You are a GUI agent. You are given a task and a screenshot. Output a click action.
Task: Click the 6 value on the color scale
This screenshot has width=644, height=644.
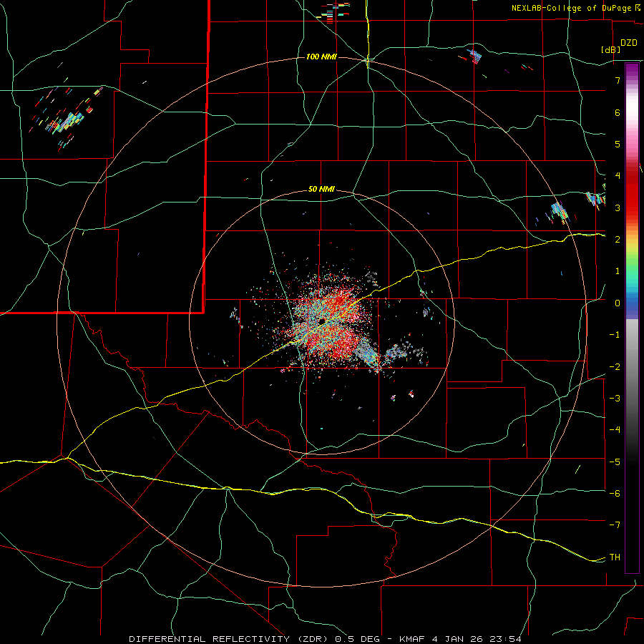(618, 112)
